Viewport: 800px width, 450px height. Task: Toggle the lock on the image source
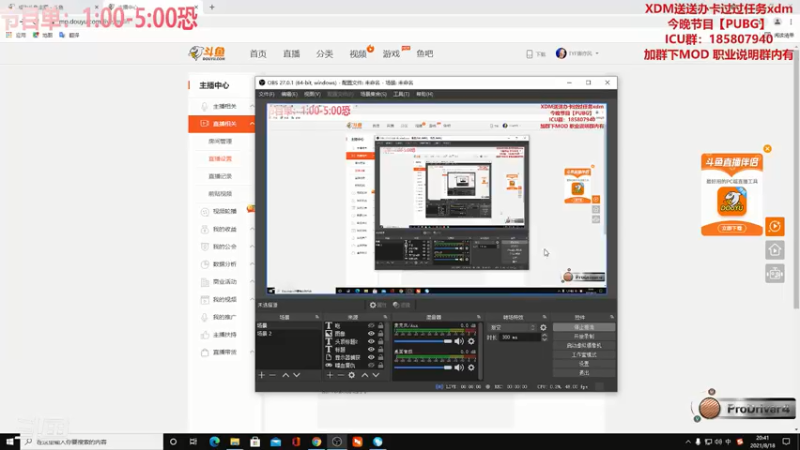[x=381, y=334]
